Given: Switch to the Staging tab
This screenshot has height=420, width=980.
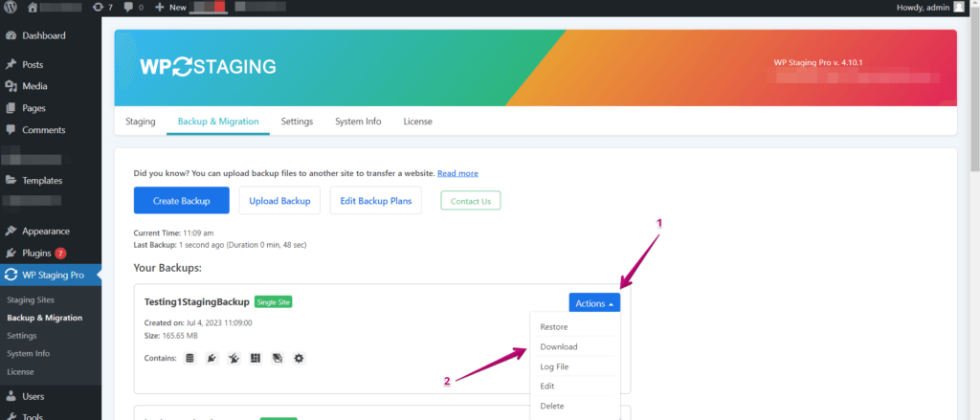Looking at the screenshot, I should [x=141, y=122].
